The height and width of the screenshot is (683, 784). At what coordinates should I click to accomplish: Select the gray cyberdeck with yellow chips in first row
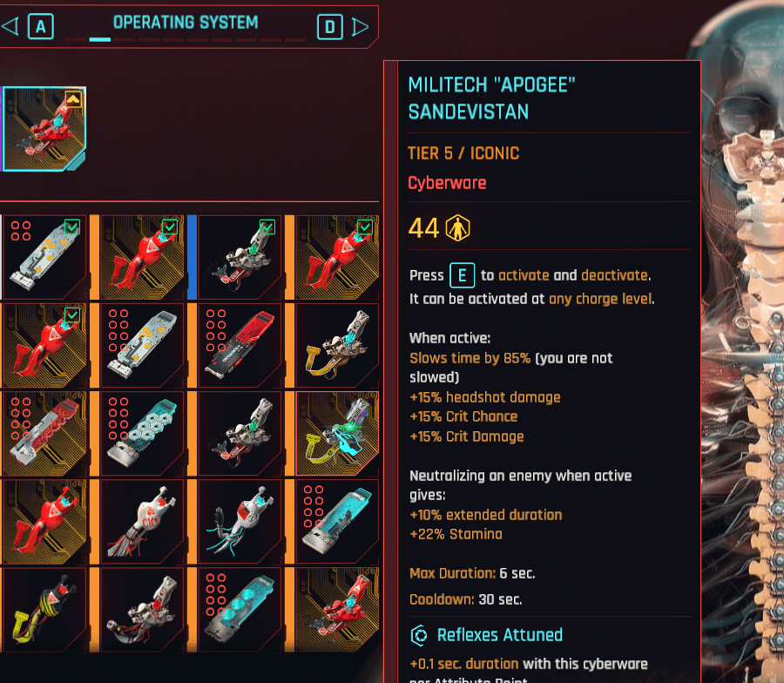click(44, 257)
